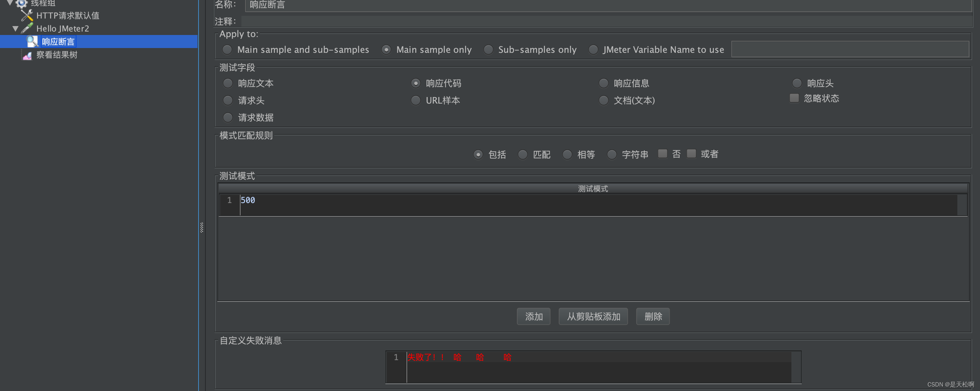Click the 名称 name input field
The width and height of the screenshot is (980, 391).
[608, 5]
